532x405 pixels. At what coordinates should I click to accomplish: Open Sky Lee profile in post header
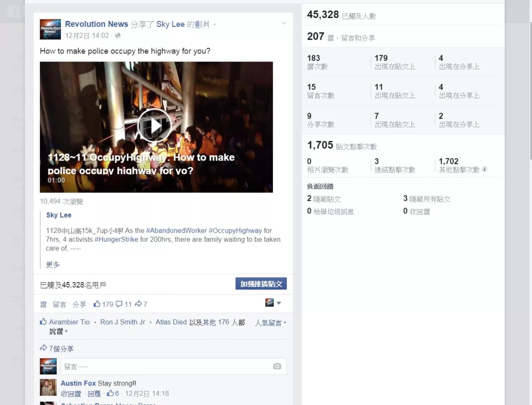click(170, 24)
